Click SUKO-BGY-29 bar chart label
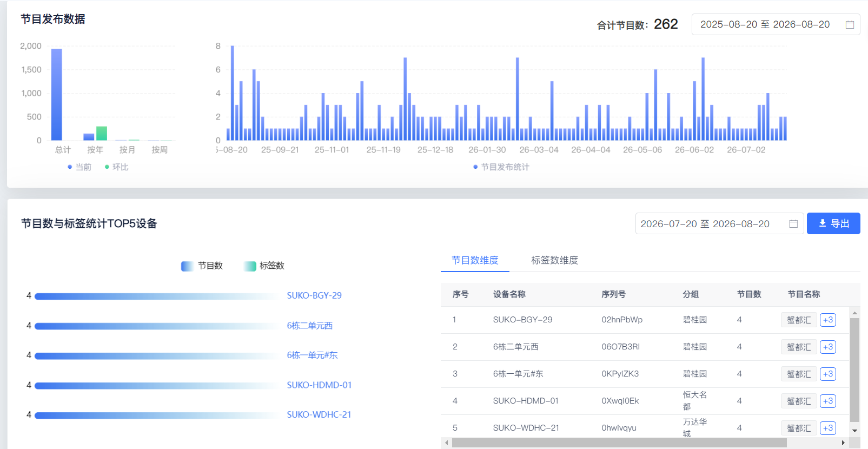Image resolution: width=868 pixels, height=449 pixels. pos(314,295)
